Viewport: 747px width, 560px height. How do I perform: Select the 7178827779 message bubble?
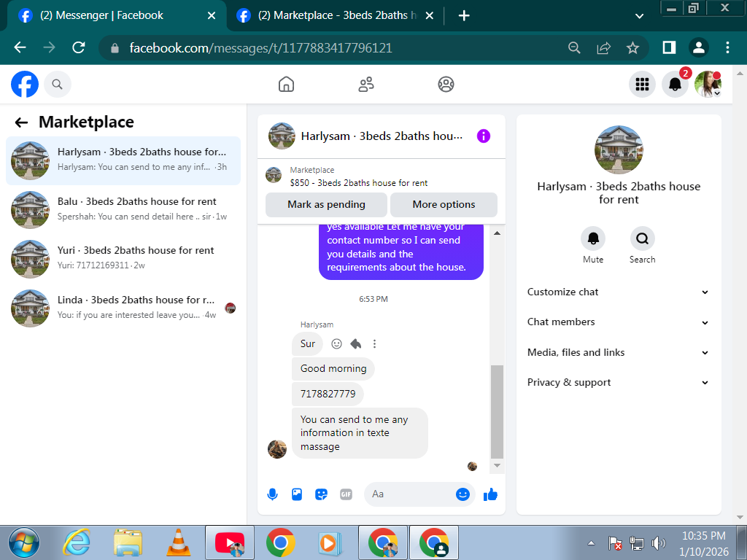[328, 394]
